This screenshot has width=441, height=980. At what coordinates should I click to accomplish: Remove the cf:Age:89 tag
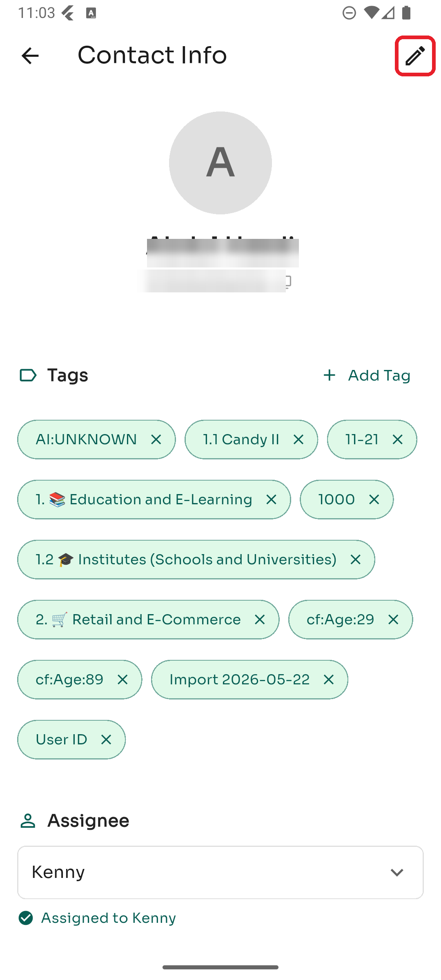[122, 679]
